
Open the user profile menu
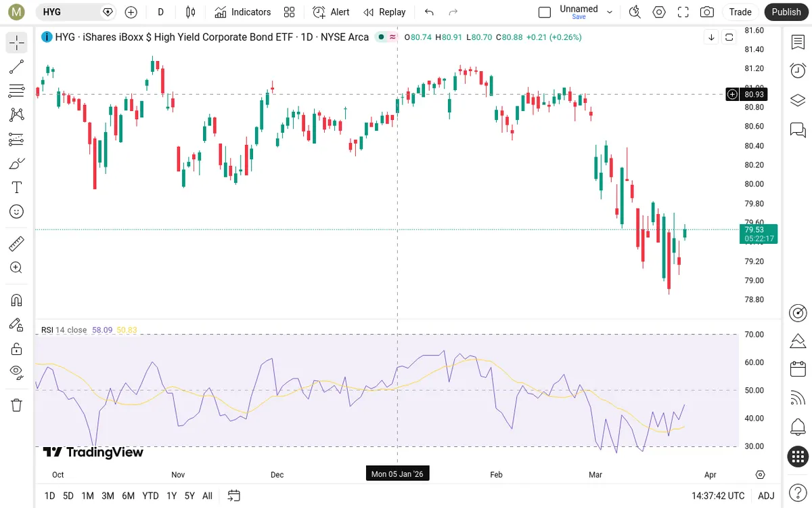coord(17,12)
